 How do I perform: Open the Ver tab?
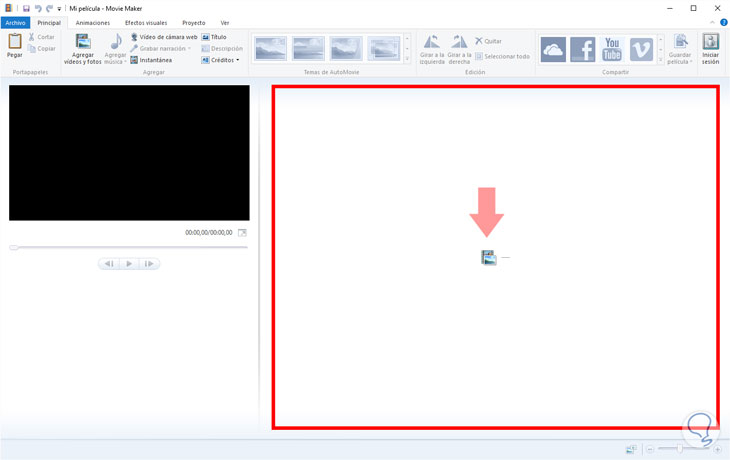coord(225,23)
